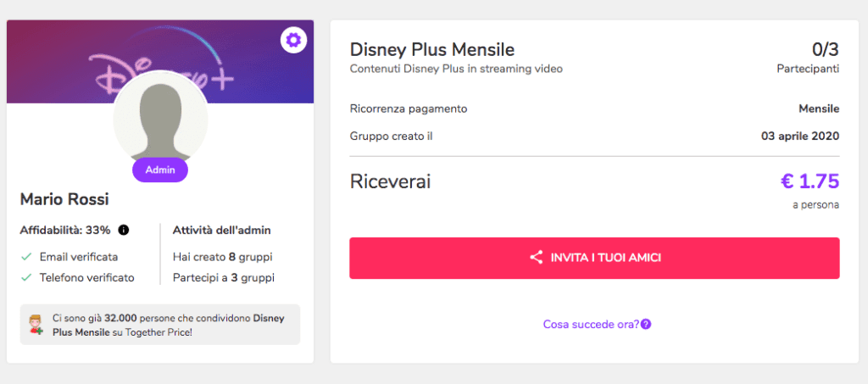Click the share icon in the invite button
Viewport: 868px width, 384px height.
[536, 258]
